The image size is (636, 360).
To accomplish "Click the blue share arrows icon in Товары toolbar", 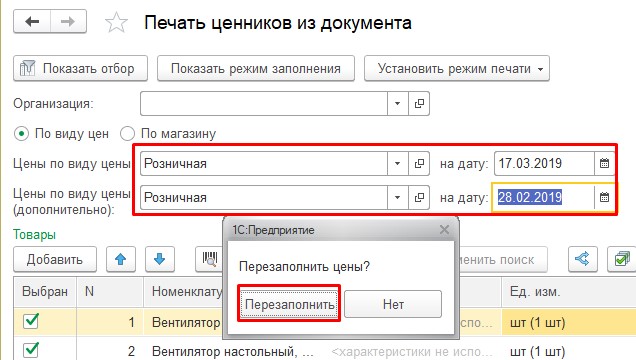I will [582, 259].
